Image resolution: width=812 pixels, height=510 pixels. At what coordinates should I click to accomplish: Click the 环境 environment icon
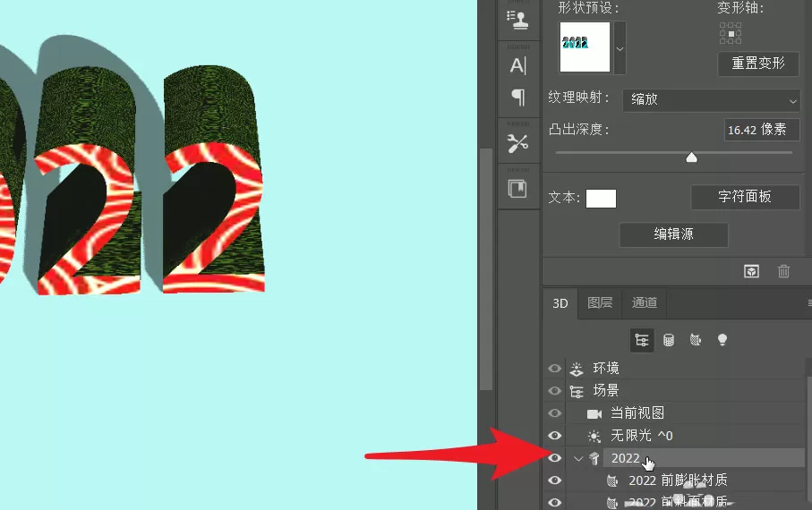pyautogui.click(x=577, y=369)
